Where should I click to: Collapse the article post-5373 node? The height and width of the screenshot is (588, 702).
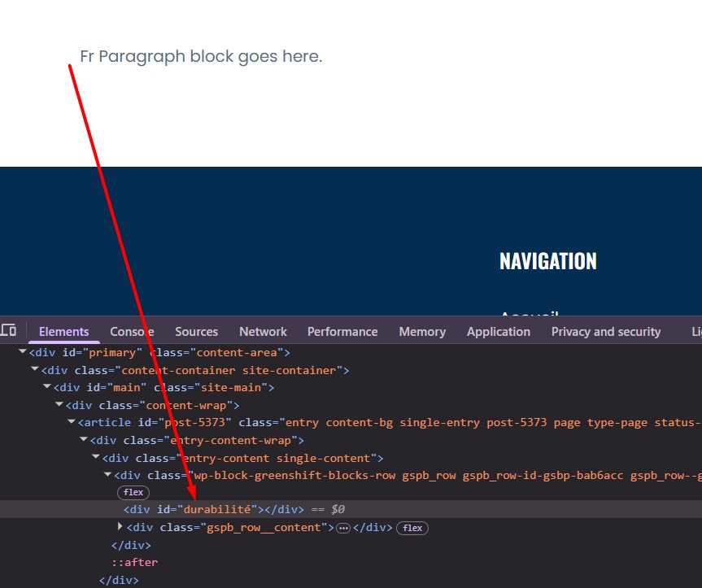tap(72, 421)
